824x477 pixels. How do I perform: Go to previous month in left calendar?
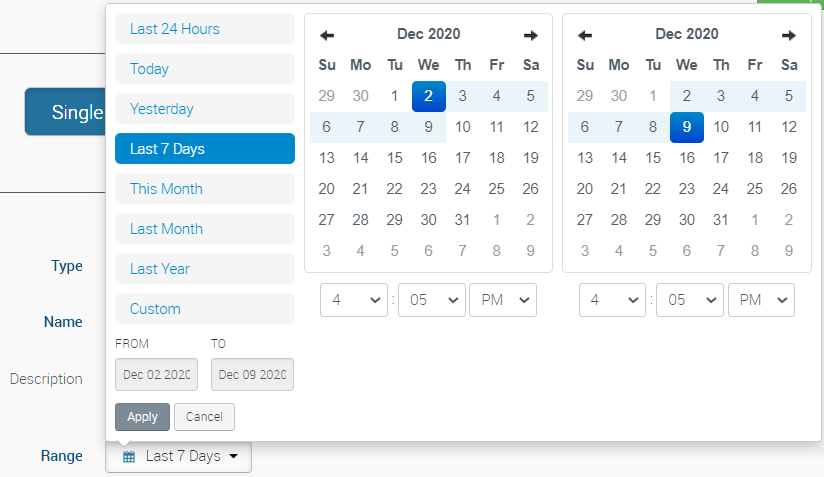click(327, 35)
